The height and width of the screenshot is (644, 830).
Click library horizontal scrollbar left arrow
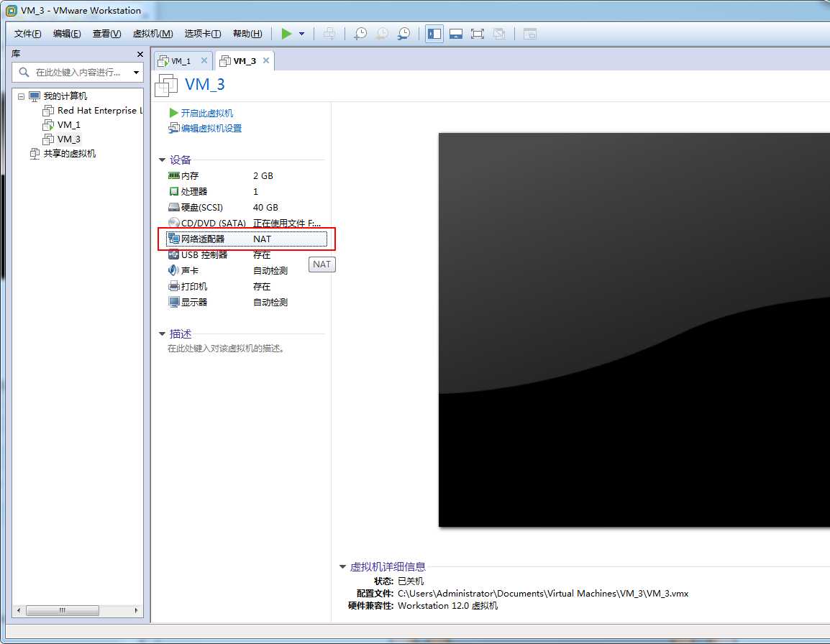(19, 611)
